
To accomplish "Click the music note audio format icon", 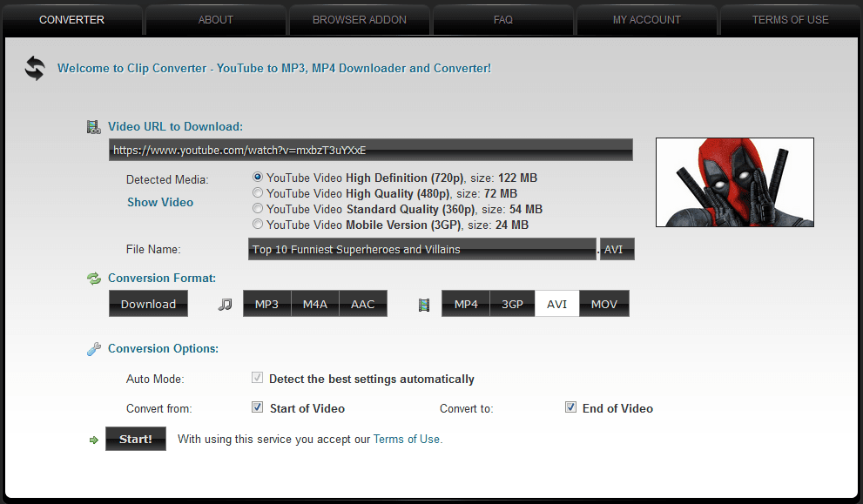I will point(225,303).
